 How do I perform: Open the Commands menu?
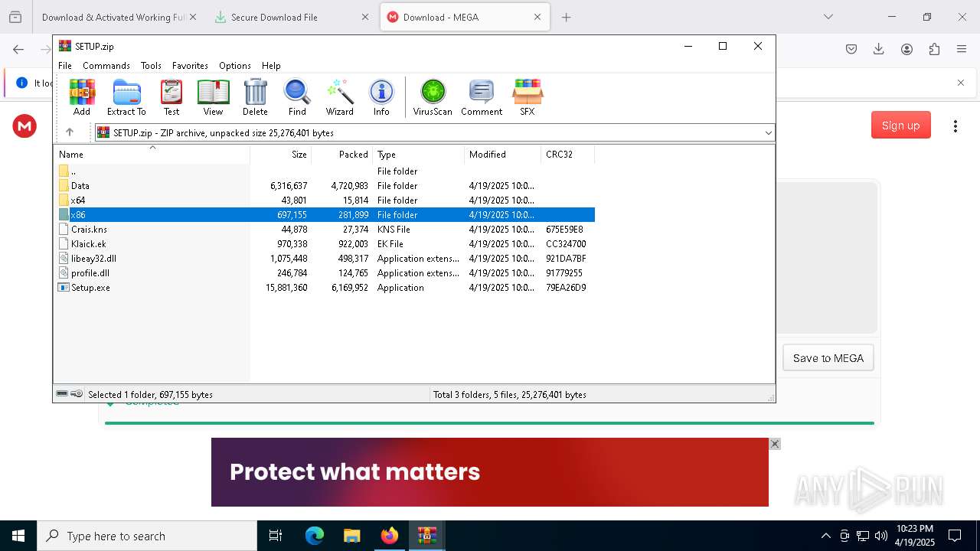(x=106, y=66)
